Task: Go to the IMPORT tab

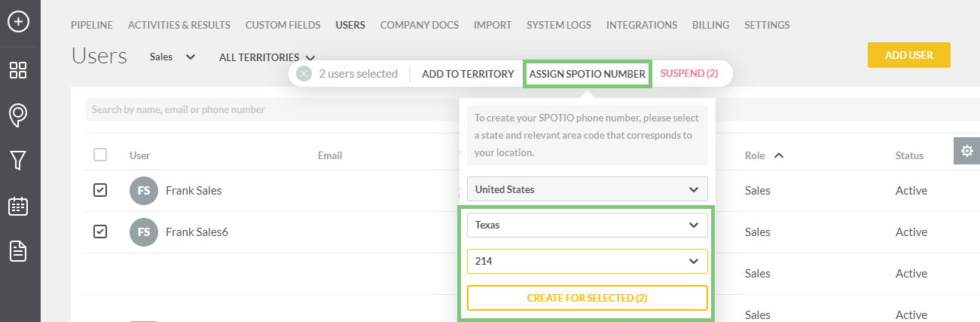Action: click(493, 25)
